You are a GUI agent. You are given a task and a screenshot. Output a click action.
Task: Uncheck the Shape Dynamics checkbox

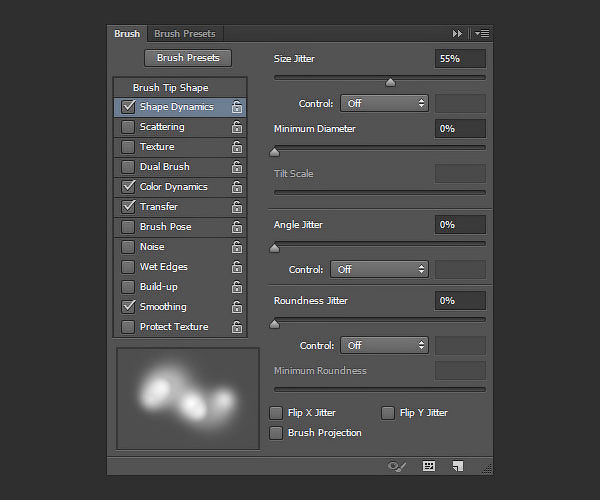point(128,107)
